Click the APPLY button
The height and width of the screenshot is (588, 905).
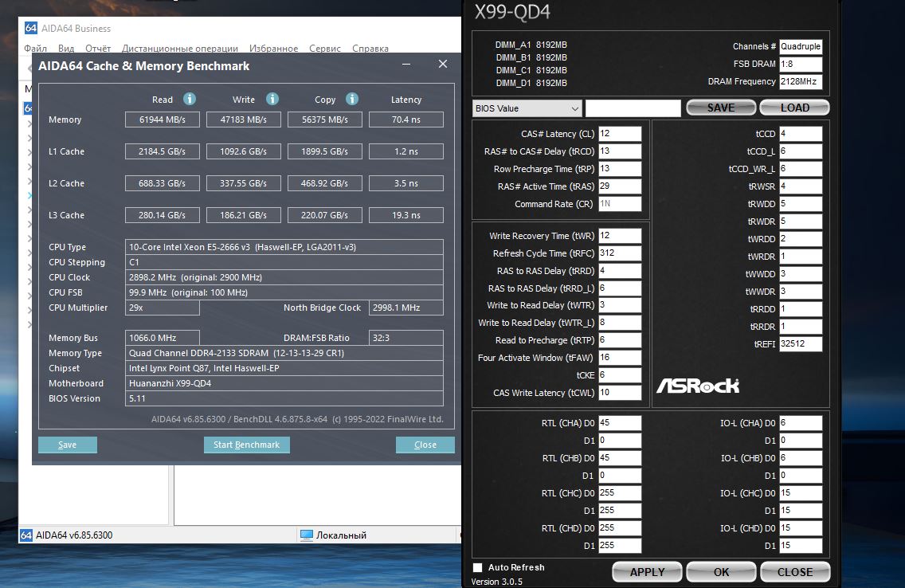click(x=647, y=572)
